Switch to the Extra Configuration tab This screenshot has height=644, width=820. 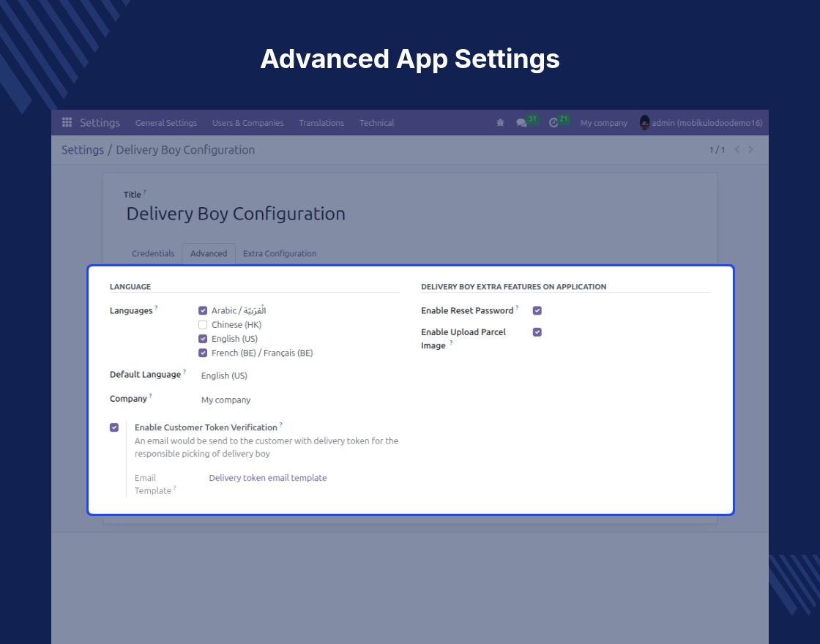click(x=280, y=253)
